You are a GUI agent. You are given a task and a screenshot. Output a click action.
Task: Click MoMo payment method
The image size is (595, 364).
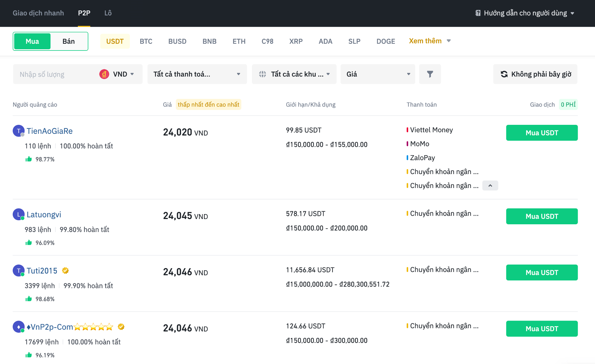coord(420,144)
